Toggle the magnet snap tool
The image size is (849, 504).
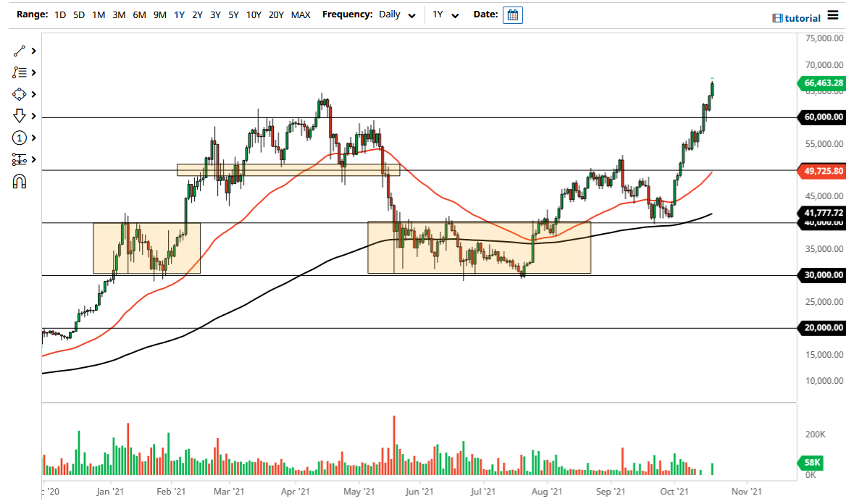[x=19, y=181]
